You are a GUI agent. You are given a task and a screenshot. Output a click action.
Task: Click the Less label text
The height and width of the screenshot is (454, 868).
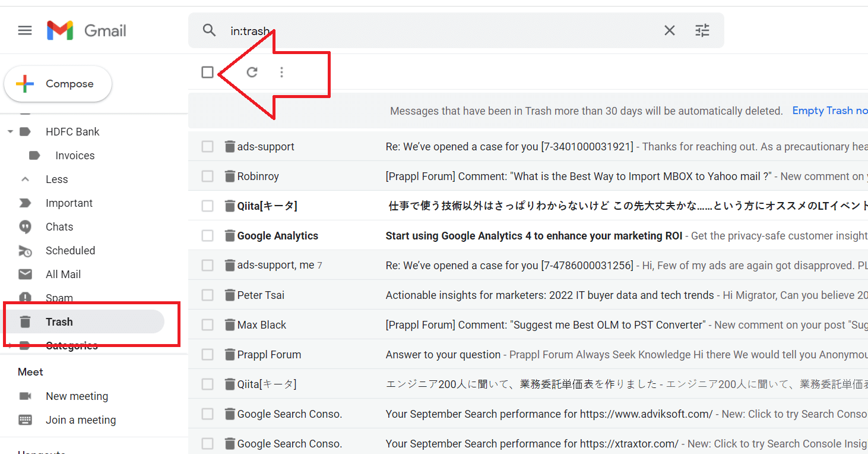click(56, 179)
